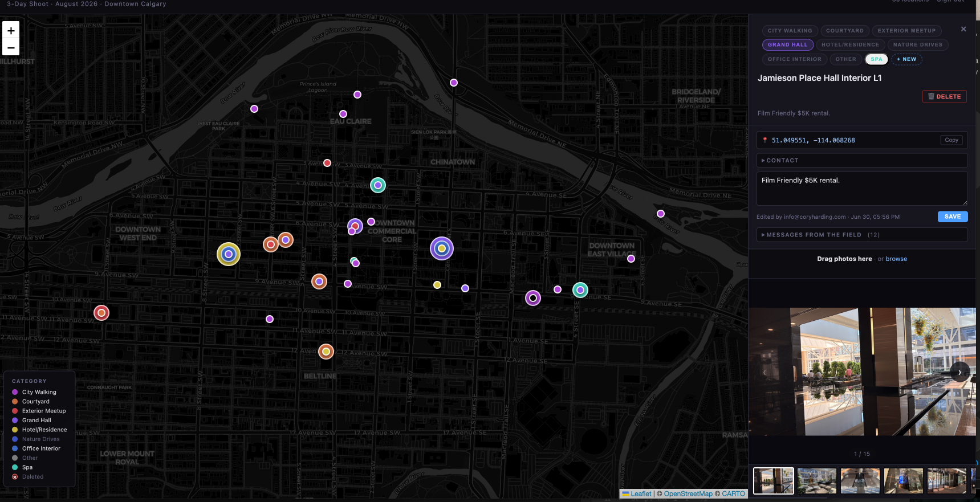Click into the notes text area
Screen dimensions: 980x502
(862, 189)
